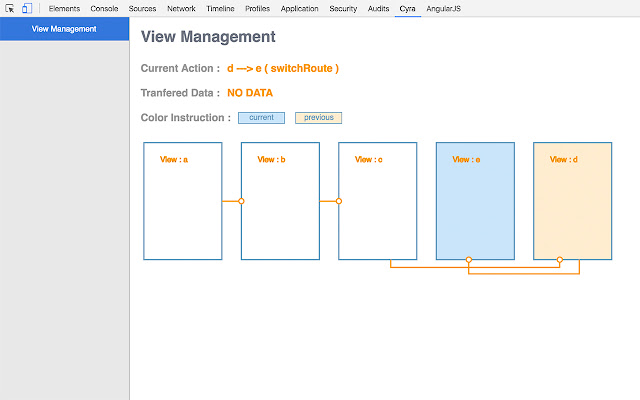Activate the inspect element cursor icon

9,8
